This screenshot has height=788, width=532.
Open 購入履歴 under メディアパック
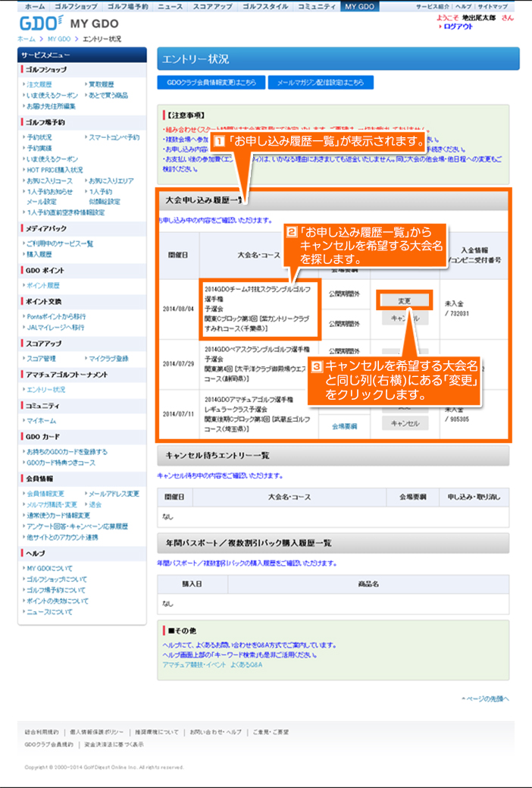coord(39,254)
